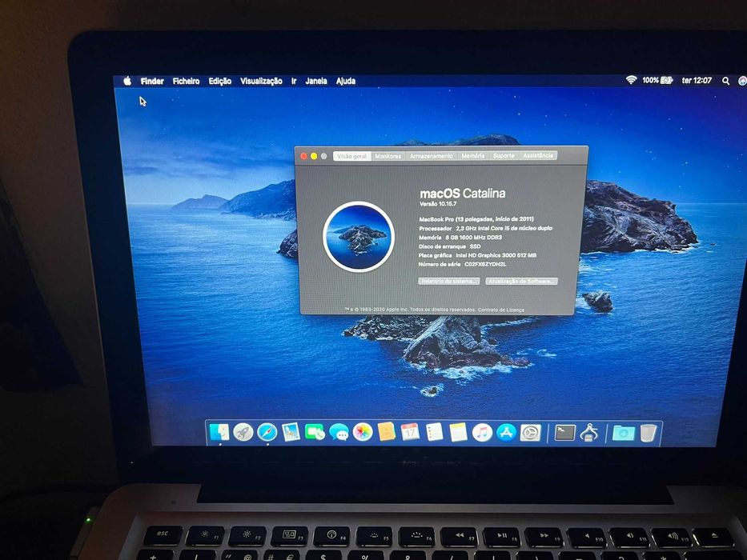Open Music from the Dock
This screenshot has width=747, height=560.
[x=482, y=432]
